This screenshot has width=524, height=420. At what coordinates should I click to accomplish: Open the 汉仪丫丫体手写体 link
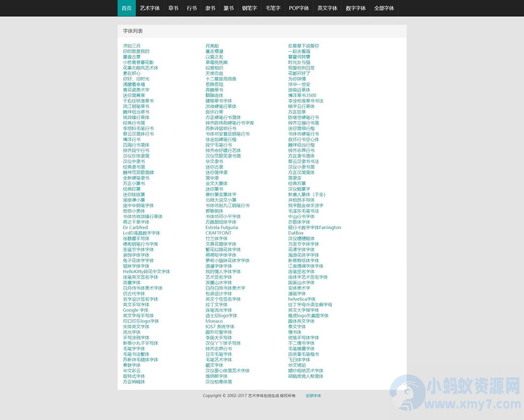223,343
